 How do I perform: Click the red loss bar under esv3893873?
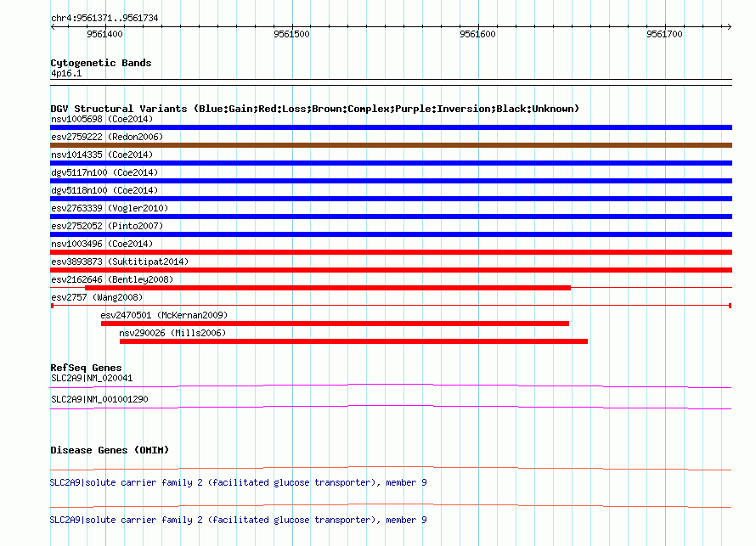(391, 270)
